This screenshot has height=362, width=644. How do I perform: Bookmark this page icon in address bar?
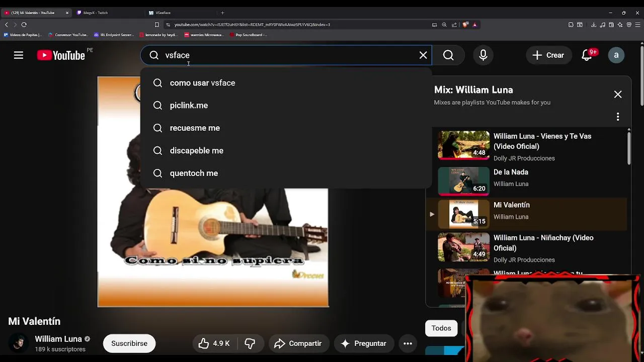(156, 25)
